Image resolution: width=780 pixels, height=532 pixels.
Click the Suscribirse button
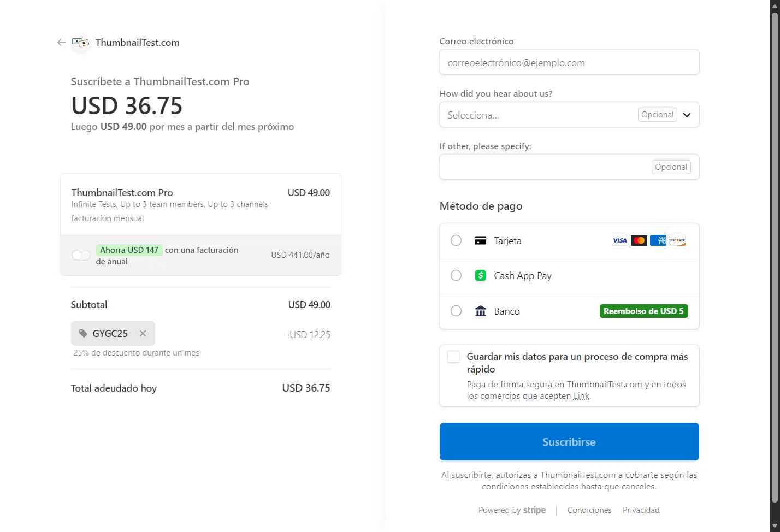point(569,441)
